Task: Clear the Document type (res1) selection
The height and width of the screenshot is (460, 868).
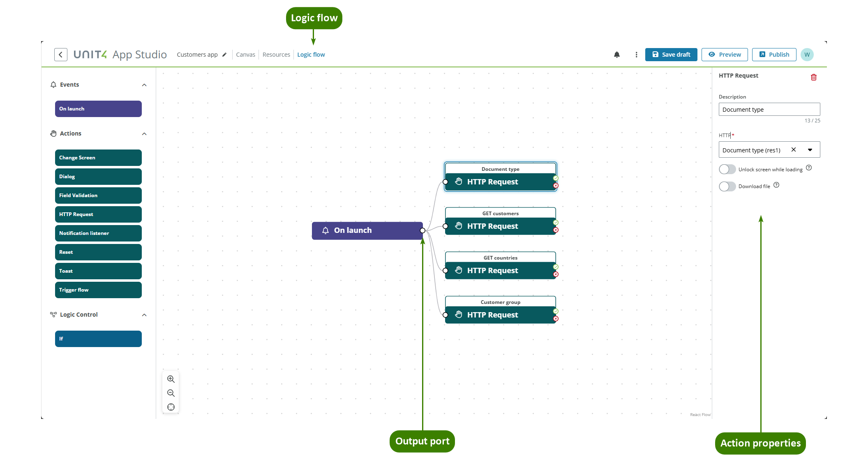Action: (x=794, y=150)
